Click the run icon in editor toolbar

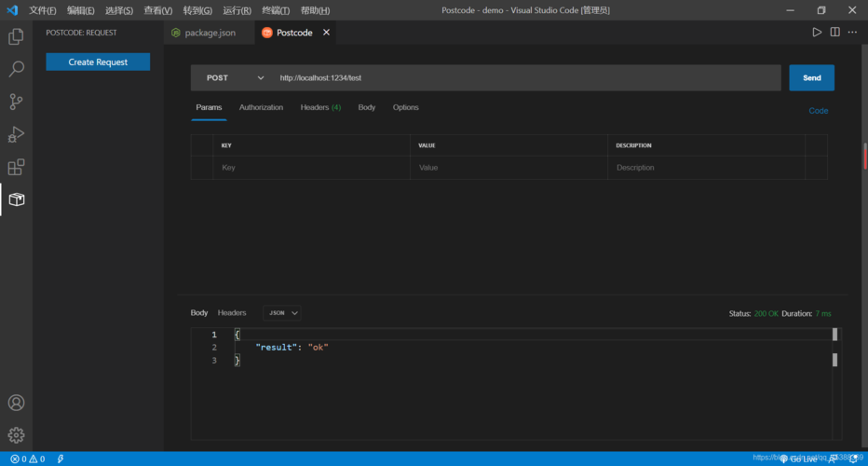pos(817,32)
